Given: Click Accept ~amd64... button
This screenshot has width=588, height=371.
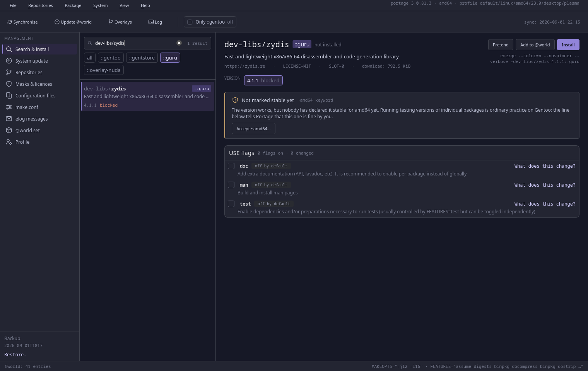Looking at the screenshot, I should coord(253,129).
